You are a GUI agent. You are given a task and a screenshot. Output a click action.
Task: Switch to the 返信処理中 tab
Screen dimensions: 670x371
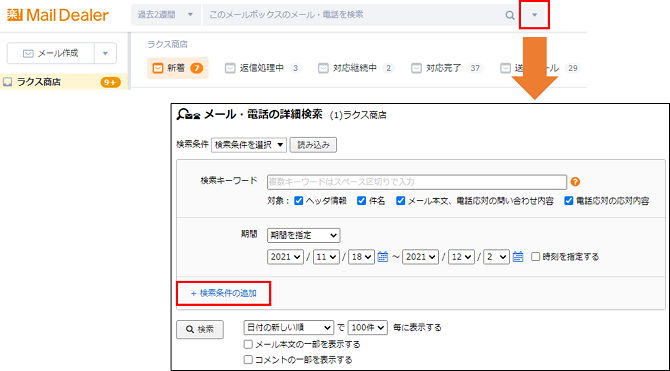click(263, 68)
